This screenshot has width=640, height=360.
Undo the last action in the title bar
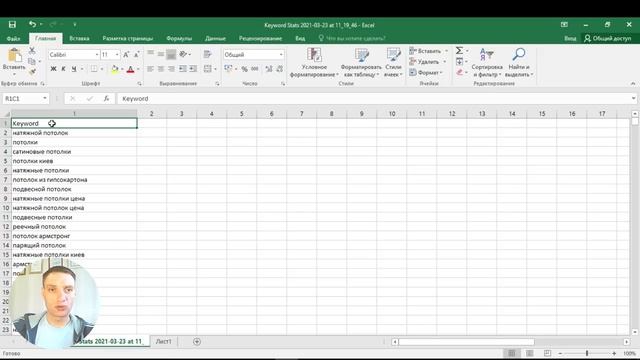(x=32, y=24)
